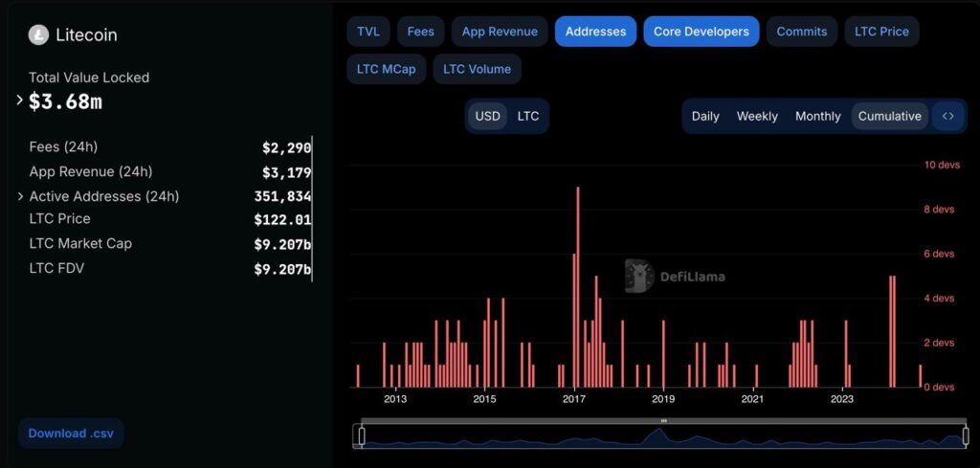The width and height of the screenshot is (980, 468).
Task: Click the App Revenue value $3,179
Action: coord(286,172)
